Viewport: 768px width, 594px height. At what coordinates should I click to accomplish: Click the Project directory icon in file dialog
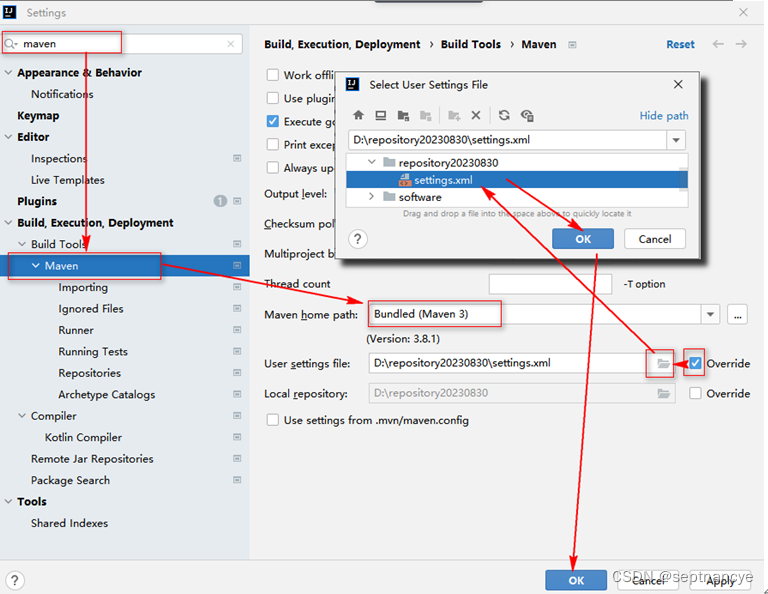[x=403, y=116]
